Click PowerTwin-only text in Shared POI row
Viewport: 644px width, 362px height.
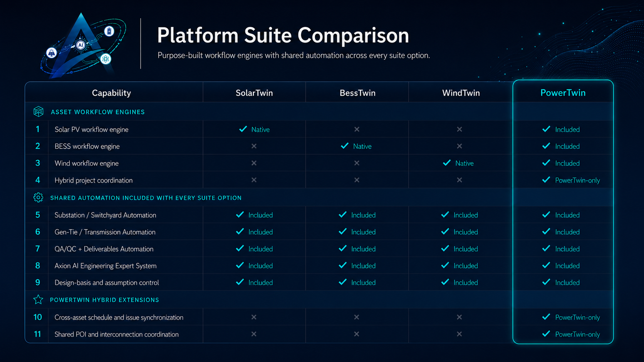[x=578, y=334]
